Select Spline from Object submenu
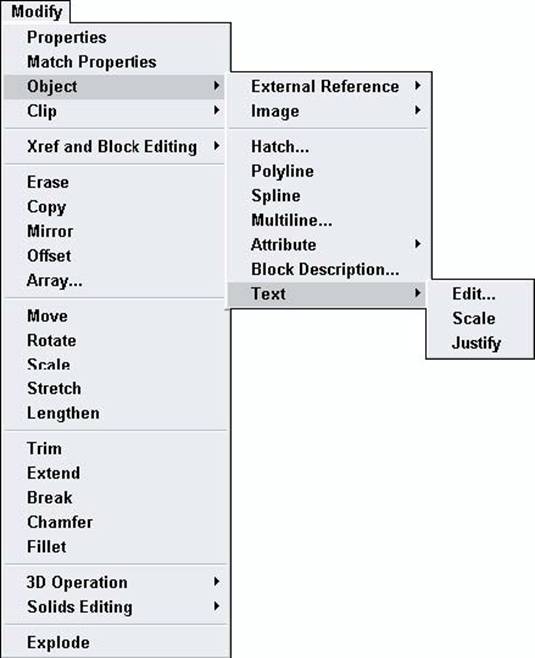Viewport: 535px width, 658px height. (327, 196)
